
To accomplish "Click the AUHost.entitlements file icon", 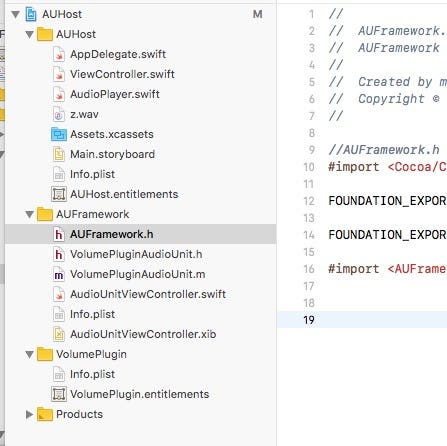I will [59, 194].
